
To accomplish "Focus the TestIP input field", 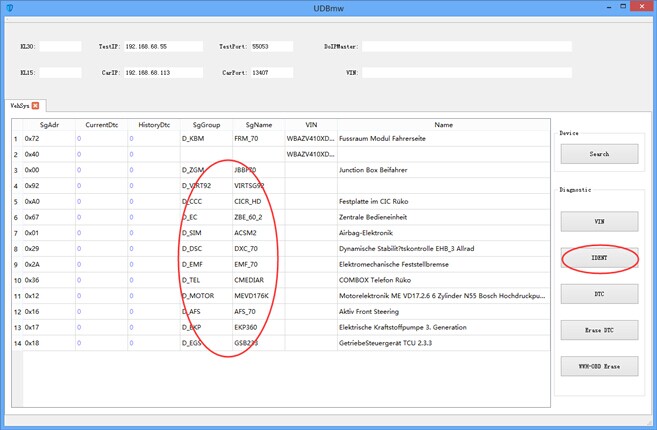I will [163, 47].
